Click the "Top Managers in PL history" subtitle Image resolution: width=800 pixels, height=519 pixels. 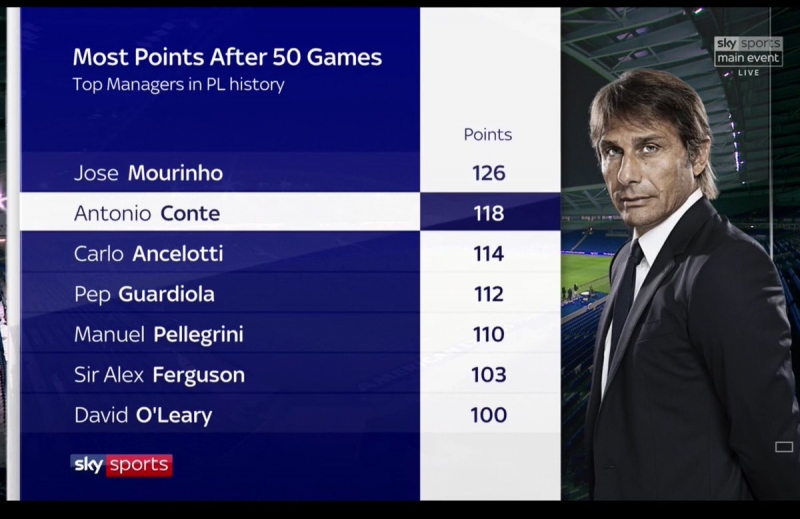pos(178,85)
